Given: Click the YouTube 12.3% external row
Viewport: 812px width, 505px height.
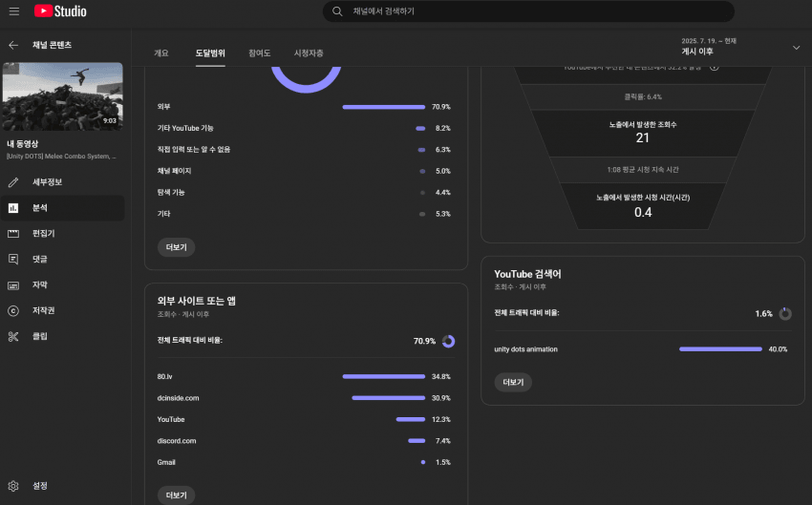Looking at the screenshot, I should click(x=304, y=420).
